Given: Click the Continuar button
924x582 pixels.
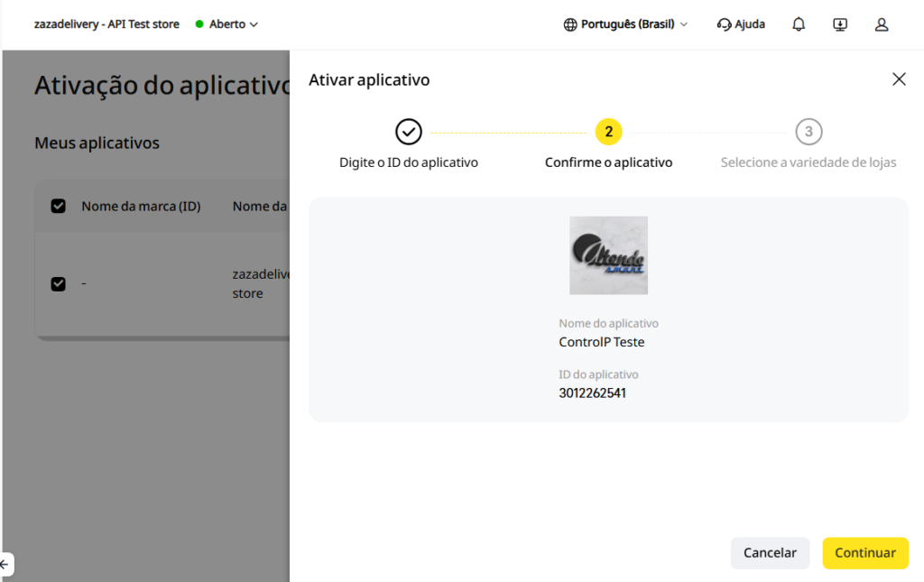Looking at the screenshot, I should point(865,552).
